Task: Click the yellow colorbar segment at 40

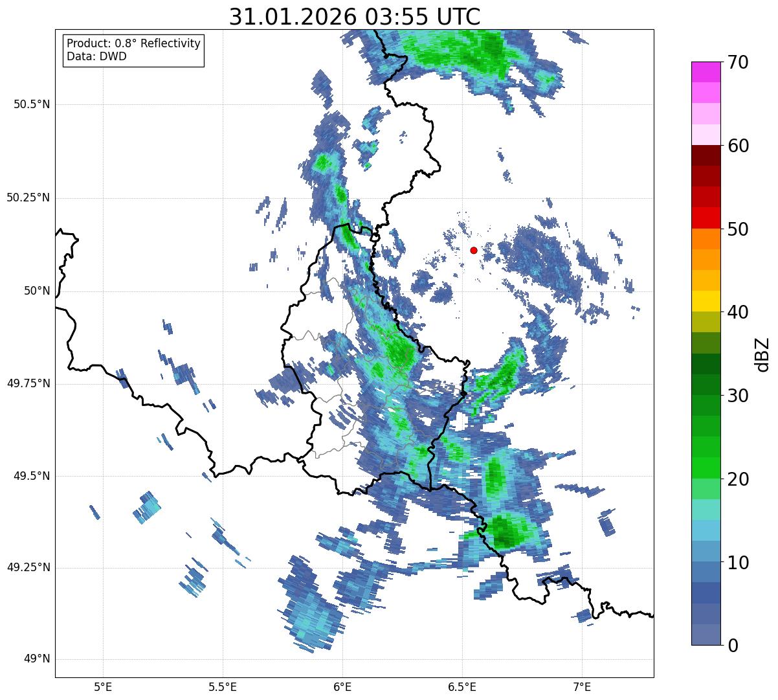Action: tap(706, 302)
